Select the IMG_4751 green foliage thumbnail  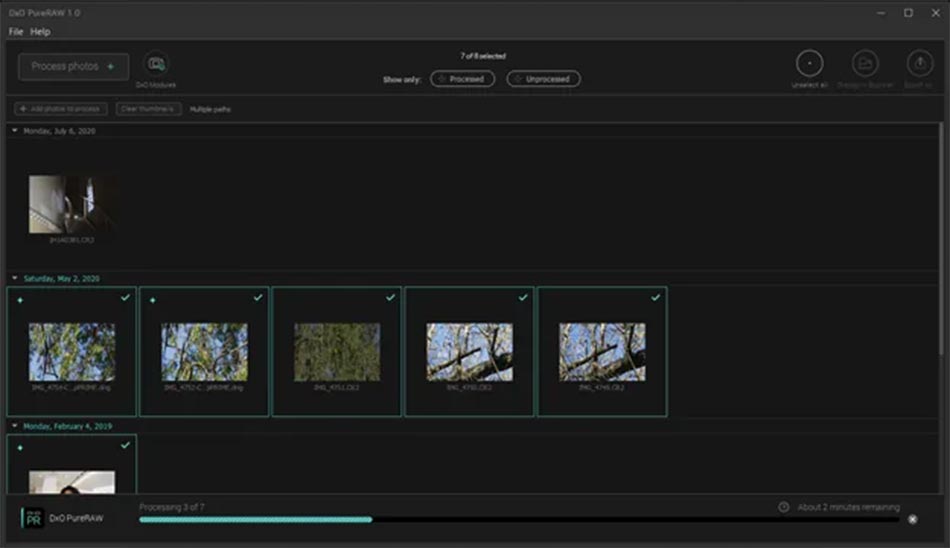pyautogui.click(x=337, y=352)
